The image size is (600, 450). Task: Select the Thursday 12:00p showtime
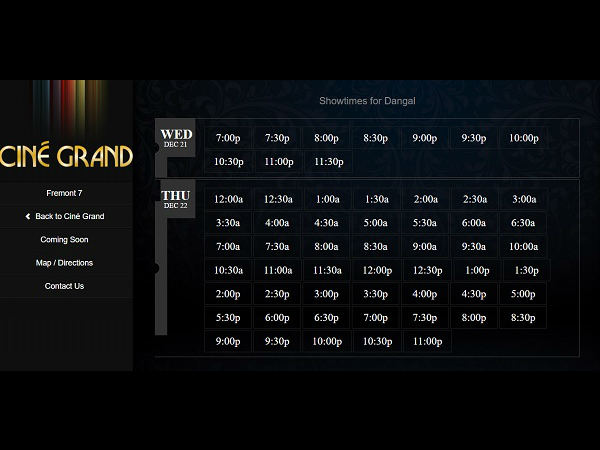pyautogui.click(x=376, y=270)
